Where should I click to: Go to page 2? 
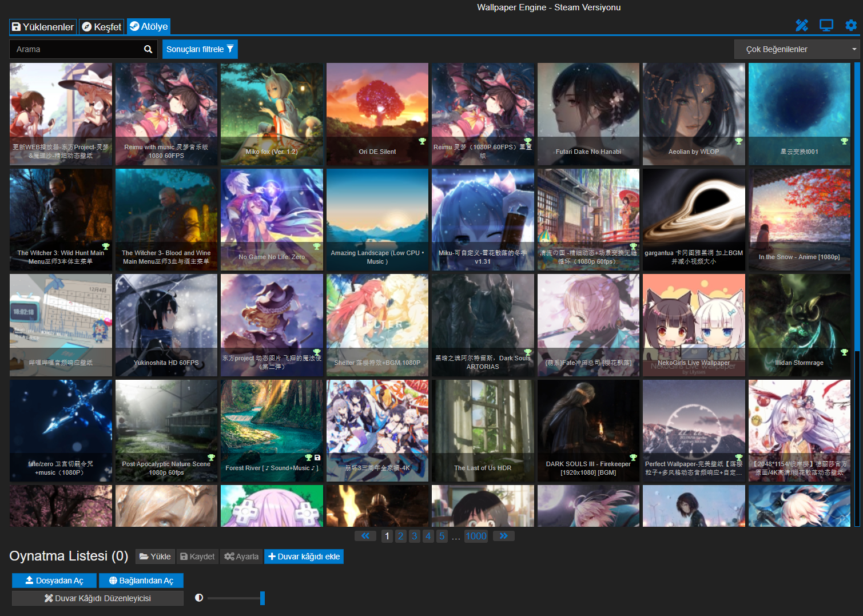[x=401, y=536]
